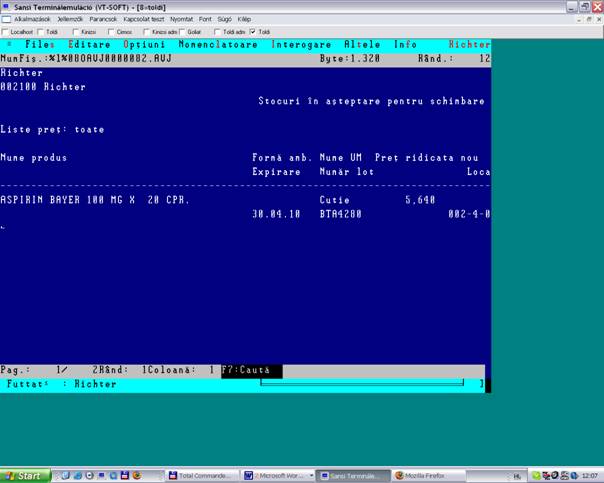Toggle the Toldi adm checkbox
Screen dimensions: 604x483
217,32
